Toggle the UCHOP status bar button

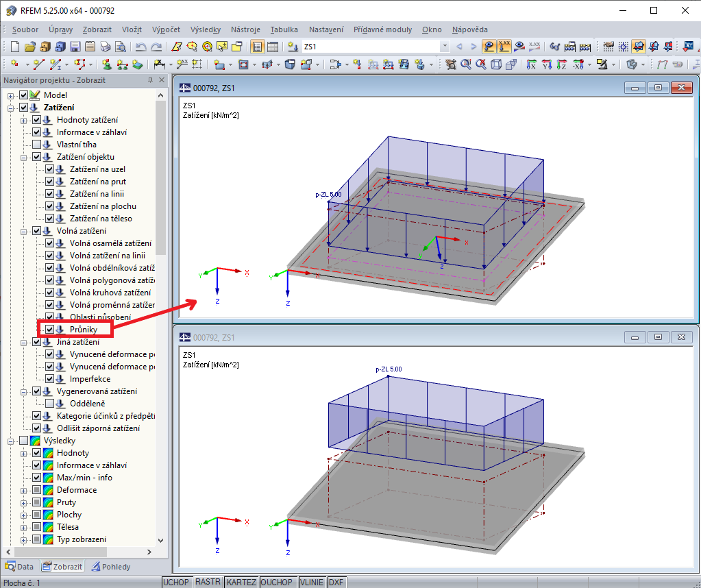click(175, 583)
